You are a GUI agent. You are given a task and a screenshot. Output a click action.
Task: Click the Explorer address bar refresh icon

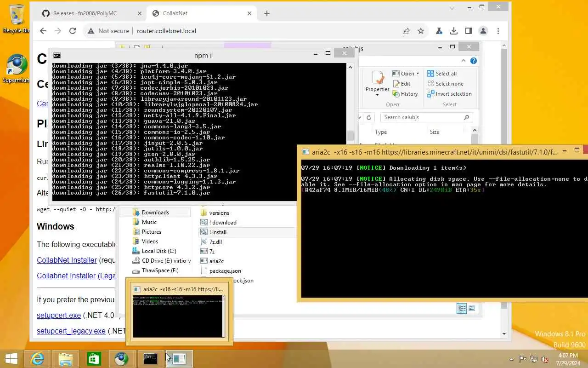(x=368, y=117)
